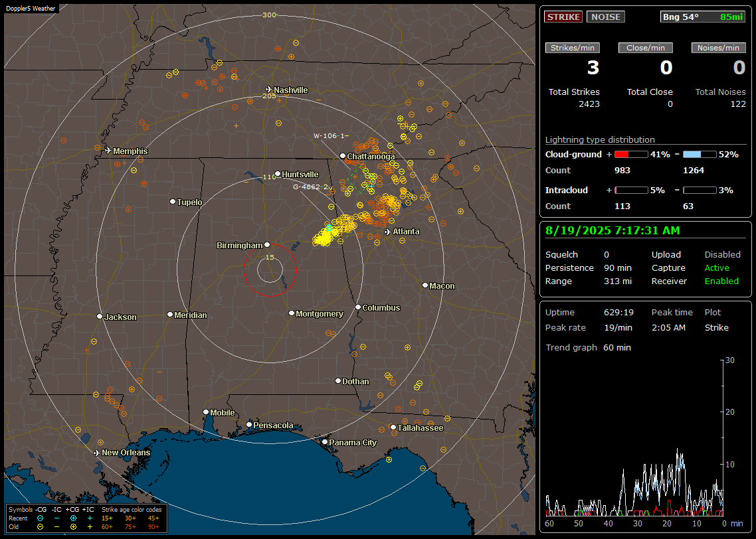Select the Birmingham city marker dot
Image resolution: width=756 pixels, height=539 pixels.
[x=267, y=245]
